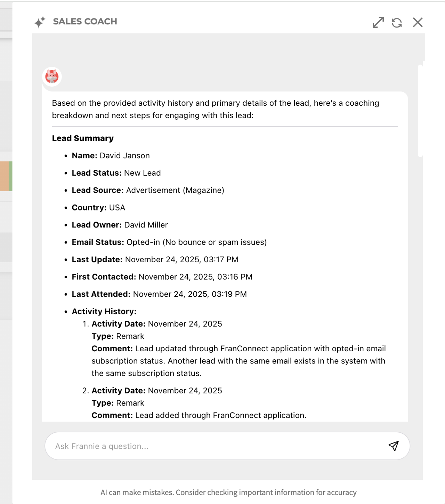Click the SALES COACH title text
The width and height of the screenshot is (445, 504).
[x=84, y=21]
